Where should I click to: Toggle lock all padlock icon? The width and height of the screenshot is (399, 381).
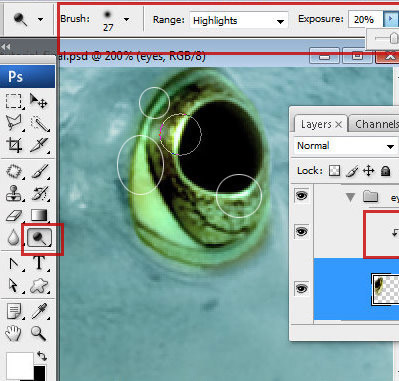pyautogui.click(x=386, y=171)
